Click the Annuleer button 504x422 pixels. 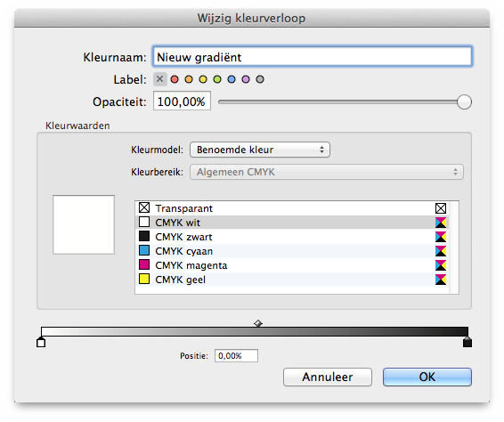click(328, 377)
